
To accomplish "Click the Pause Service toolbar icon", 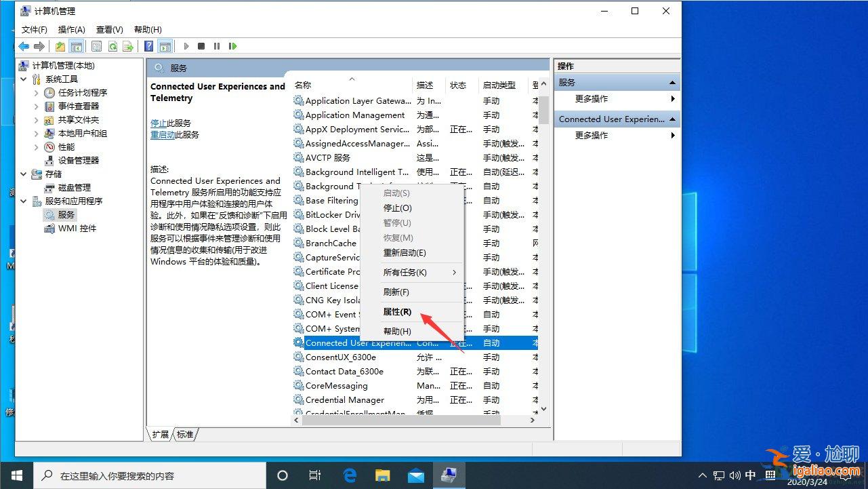I will click(x=217, y=45).
